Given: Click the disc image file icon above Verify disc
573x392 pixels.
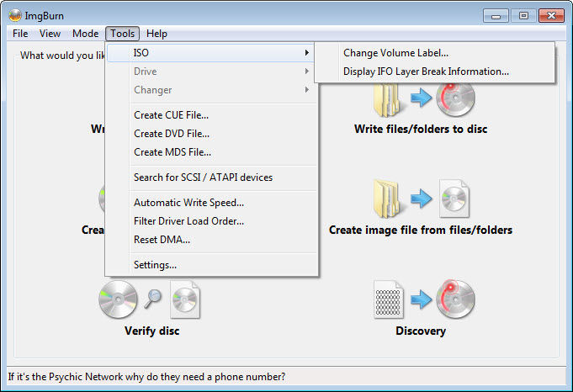Looking at the screenshot, I should (185, 299).
